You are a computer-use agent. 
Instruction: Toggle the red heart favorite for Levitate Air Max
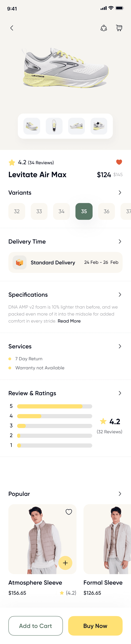pos(119,162)
